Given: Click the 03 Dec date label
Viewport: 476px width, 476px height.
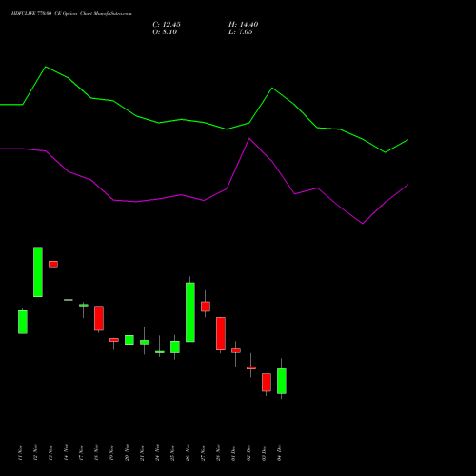Looking at the screenshot, I should coord(264,453).
